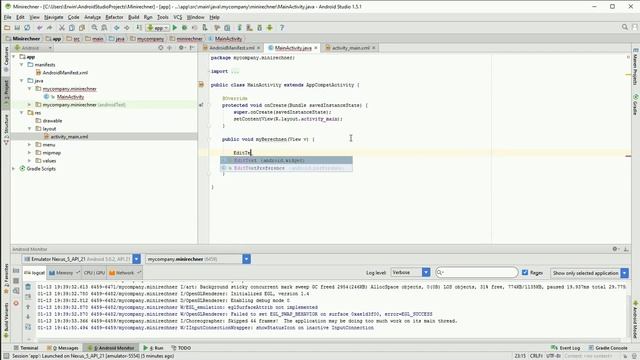640x360 pixels.
Task: Click the red Terminate application icon
Action: pyautogui.click(x=16, y=303)
